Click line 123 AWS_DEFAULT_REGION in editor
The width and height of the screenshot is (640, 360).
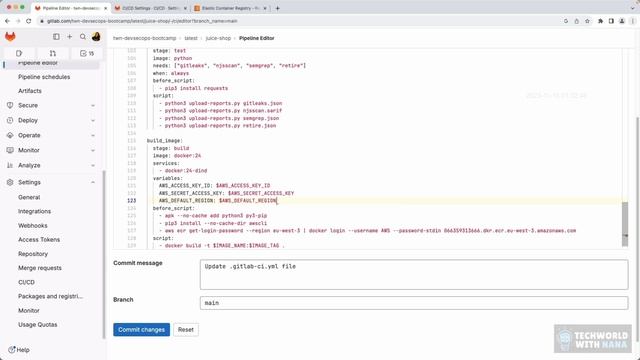point(218,200)
